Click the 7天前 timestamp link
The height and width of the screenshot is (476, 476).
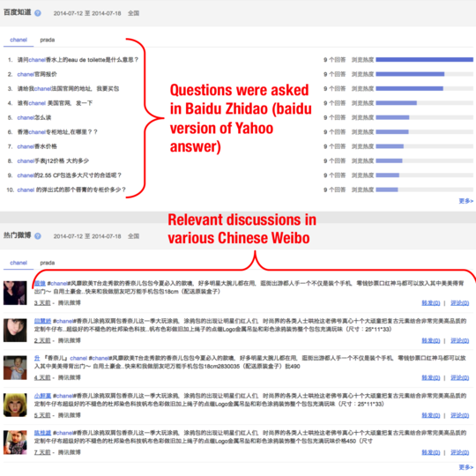click(x=42, y=452)
